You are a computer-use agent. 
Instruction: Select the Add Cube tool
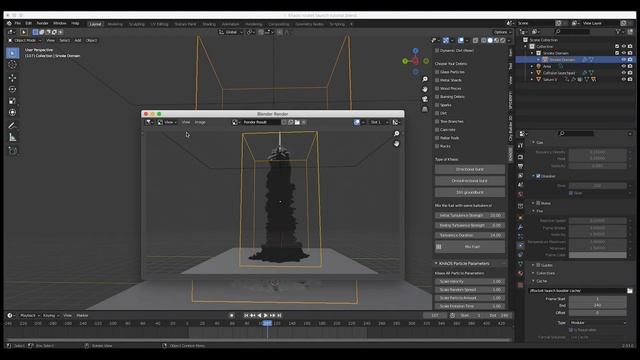pos(13,151)
